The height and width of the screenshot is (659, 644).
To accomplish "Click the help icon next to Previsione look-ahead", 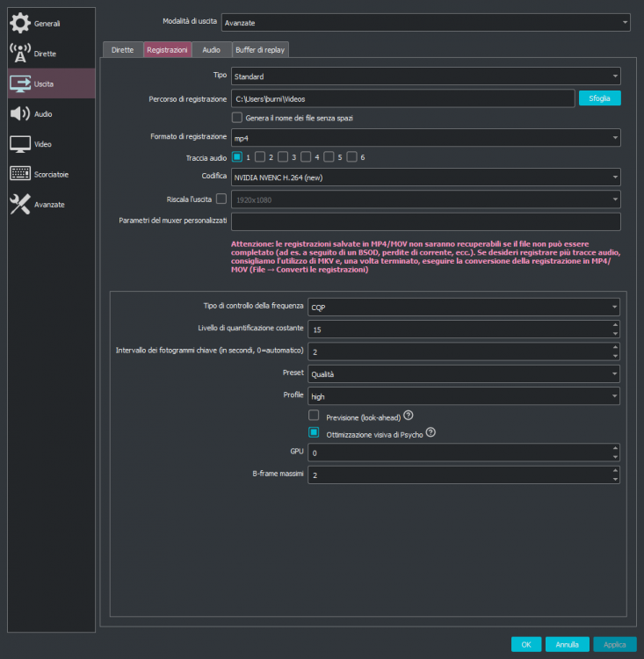I will [409, 416].
